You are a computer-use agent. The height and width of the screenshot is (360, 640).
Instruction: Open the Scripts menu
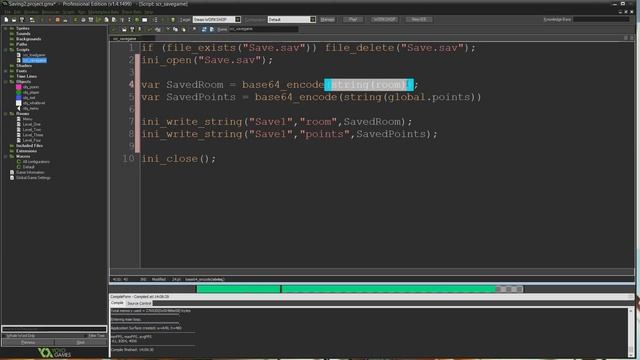(69, 12)
